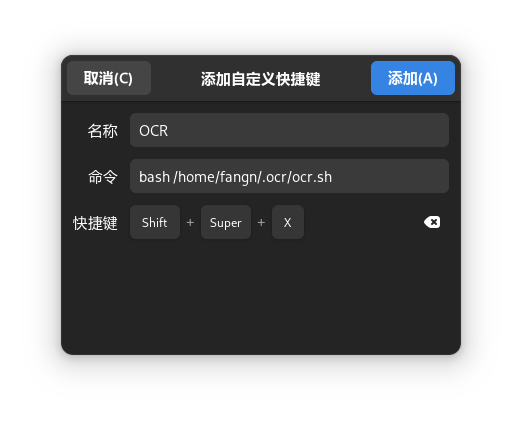Click the 取消(C) cancel button

click(109, 78)
